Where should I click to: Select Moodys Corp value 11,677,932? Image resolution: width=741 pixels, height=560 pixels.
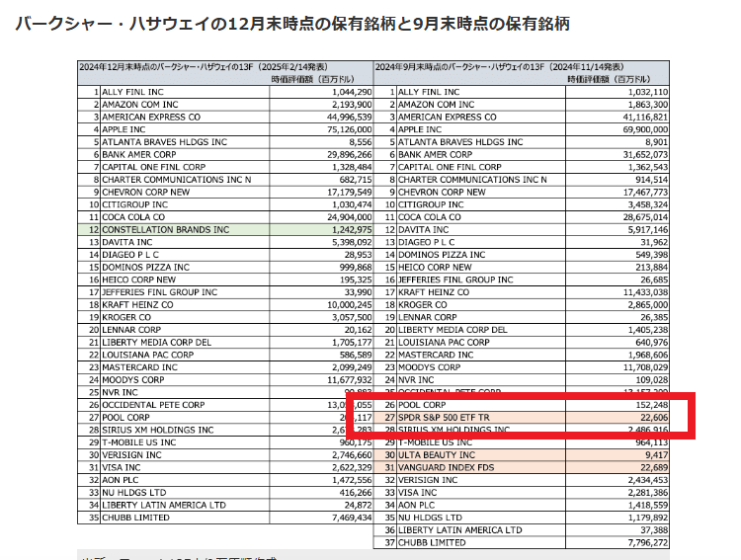coord(349,380)
